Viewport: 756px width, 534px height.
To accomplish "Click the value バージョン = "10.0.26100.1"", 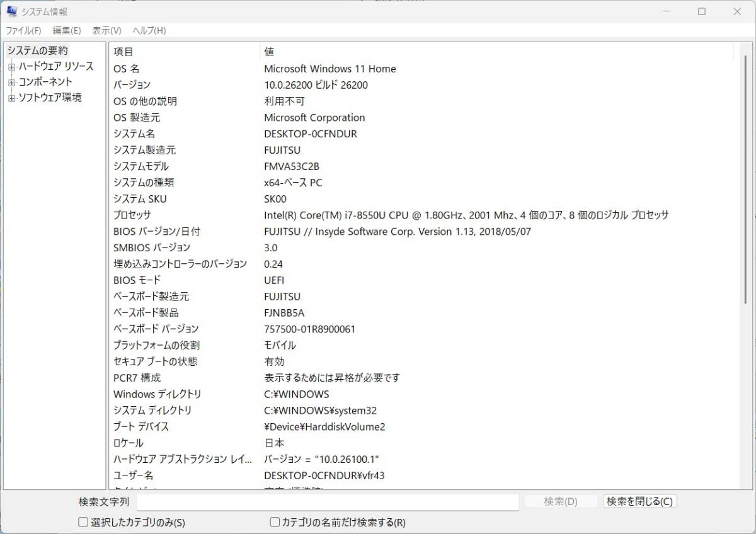I will click(x=321, y=460).
